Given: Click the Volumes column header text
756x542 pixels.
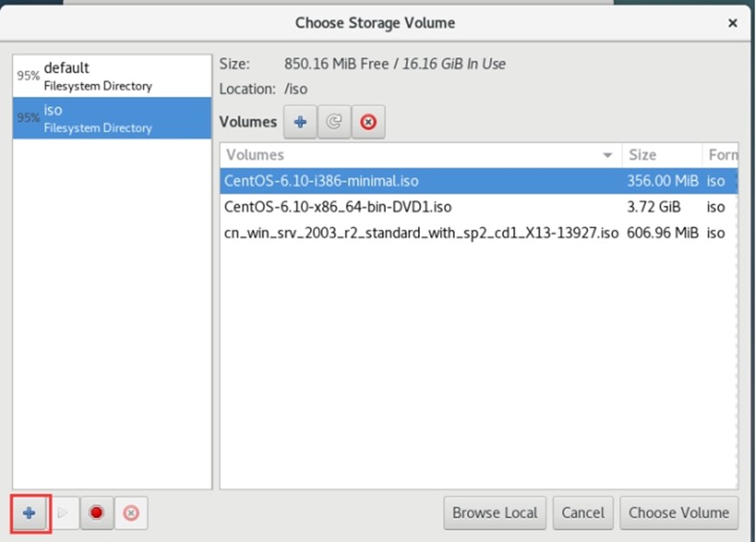Looking at the screenshot, I should 255,154.
